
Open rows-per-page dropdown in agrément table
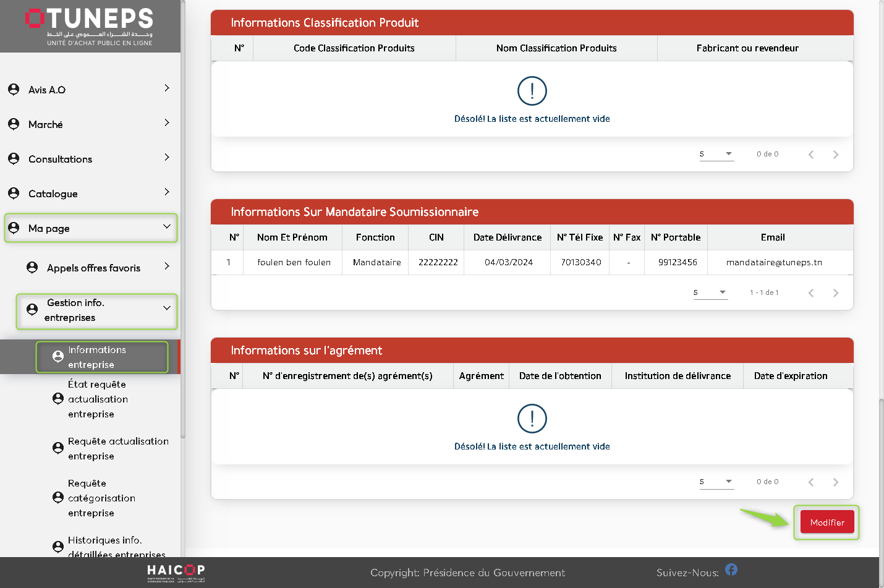pos(716,482)
